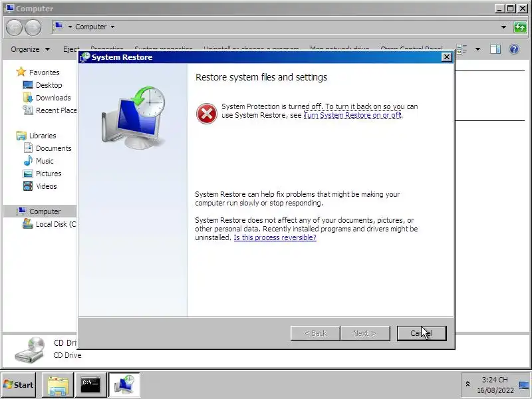Close the System Restore dialog
Viewport: 532px width, 399px height.
coord(447,57)
